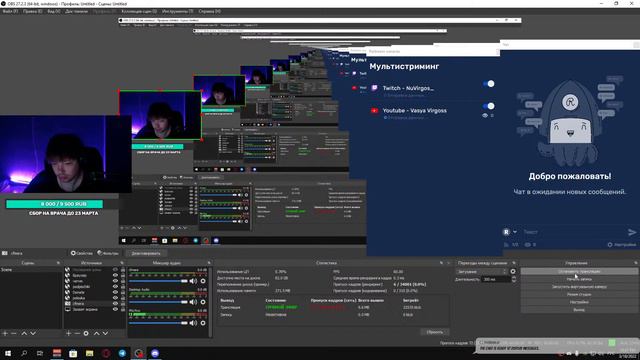Toggle visibility of the sixth source
The height and width of the screenshot is (360, 640).
(x=115, y=298)
